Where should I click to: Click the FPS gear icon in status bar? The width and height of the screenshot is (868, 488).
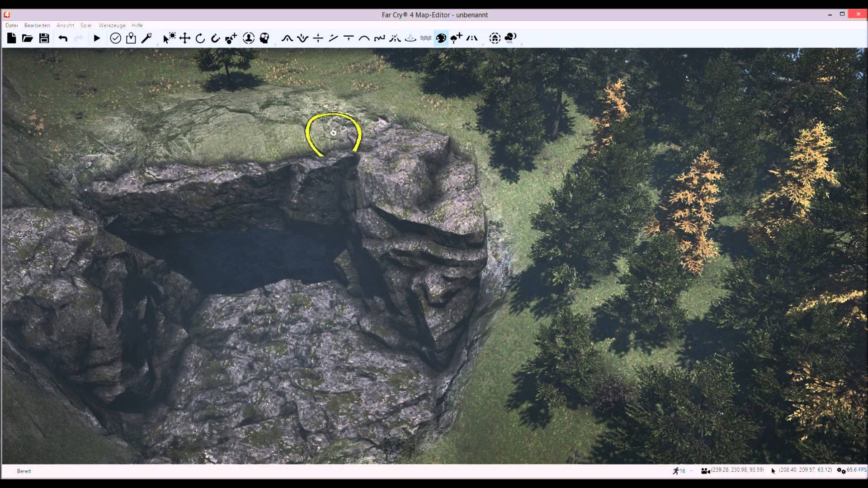pos(841,470)
